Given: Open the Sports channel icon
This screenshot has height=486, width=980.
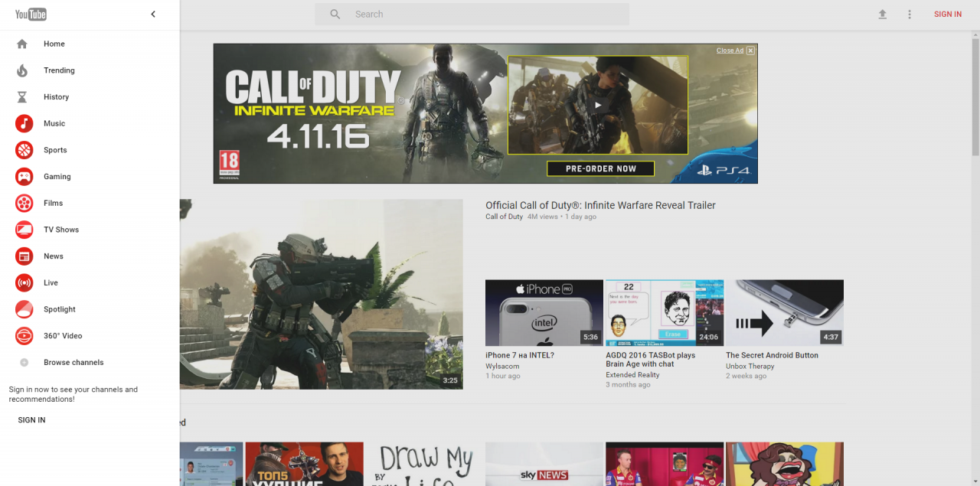Looking at the screenshot, I should [24, 150].
